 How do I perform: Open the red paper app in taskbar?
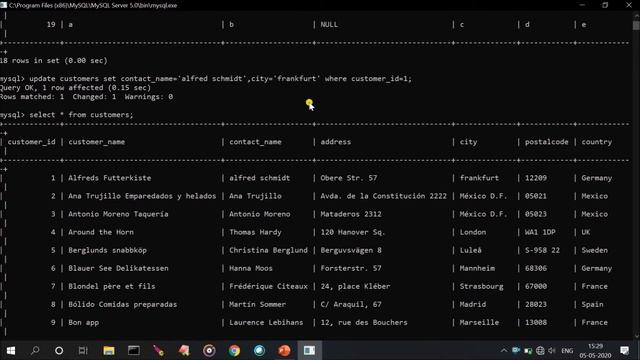(184, 350)
